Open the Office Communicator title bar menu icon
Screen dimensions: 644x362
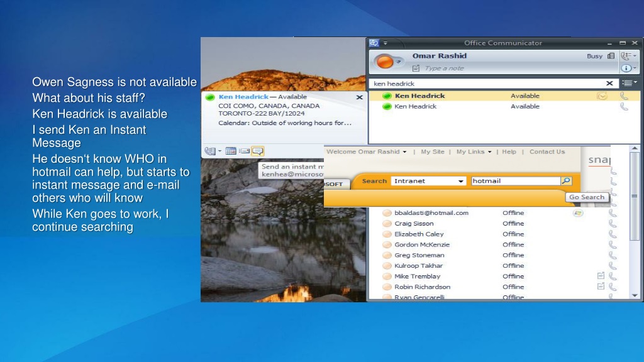[374, 43]
